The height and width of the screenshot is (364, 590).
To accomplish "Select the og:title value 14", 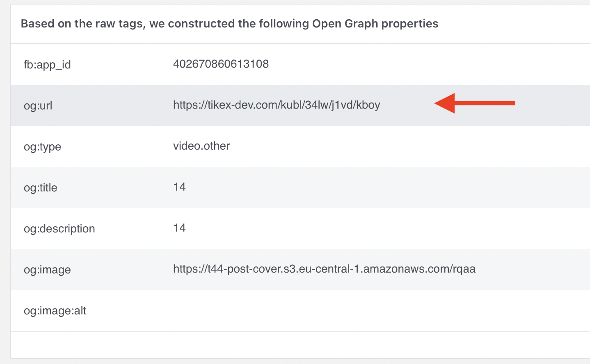I will point(179,187).
